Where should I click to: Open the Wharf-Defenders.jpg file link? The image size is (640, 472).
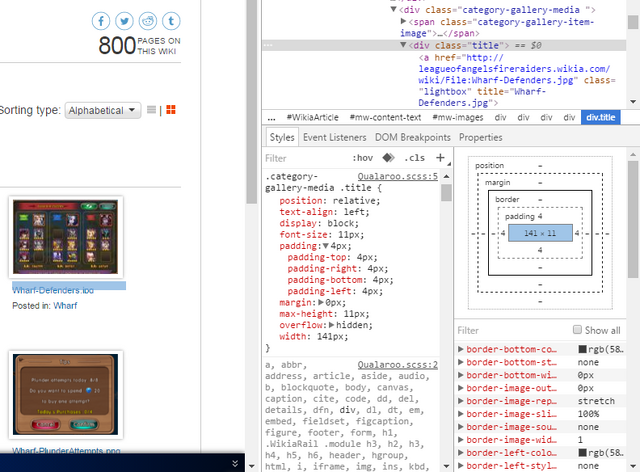[53, 290]
